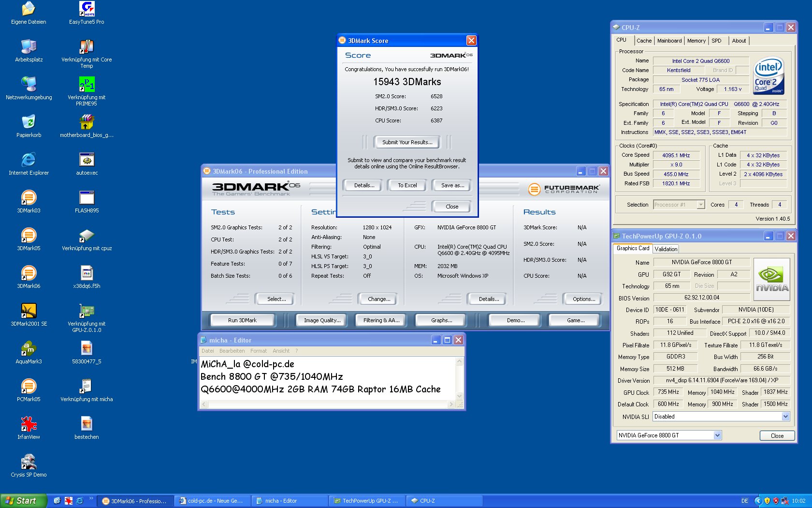Select the Core Temp shortcut icon
Screen dimensions: 812x508
[x=87, y=54]
